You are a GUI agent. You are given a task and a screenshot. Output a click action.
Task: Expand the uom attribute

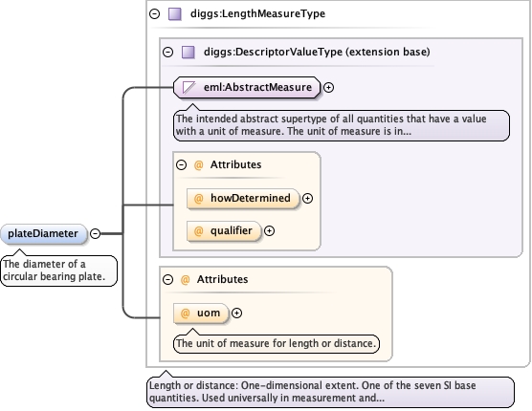237,314
